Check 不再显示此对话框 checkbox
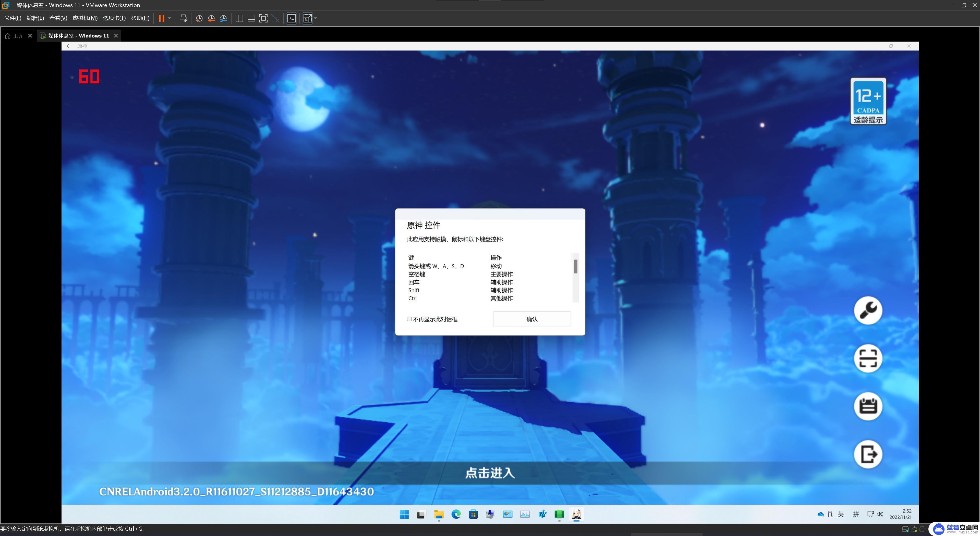980x536 pixels. [x=409, y=319]
